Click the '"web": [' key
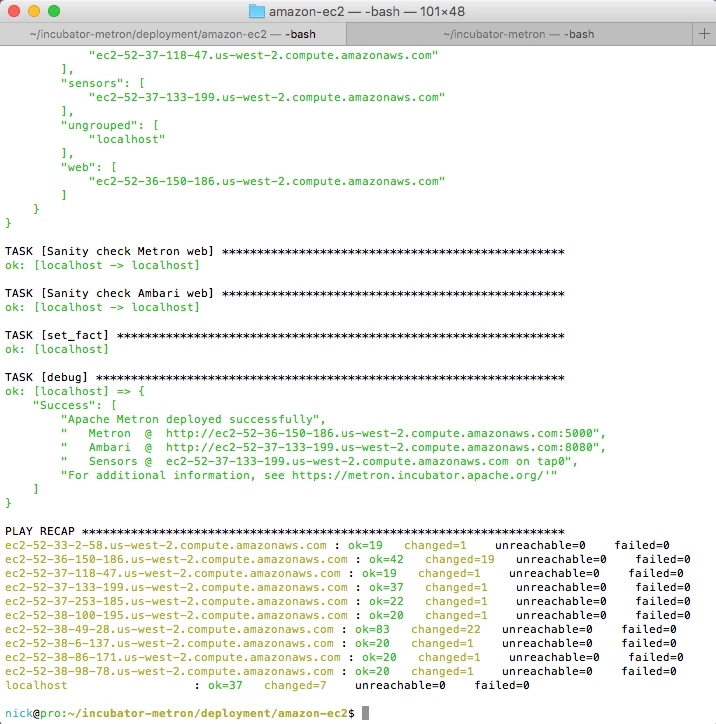The width and height of the screenshot is (716, 724). 89,167
